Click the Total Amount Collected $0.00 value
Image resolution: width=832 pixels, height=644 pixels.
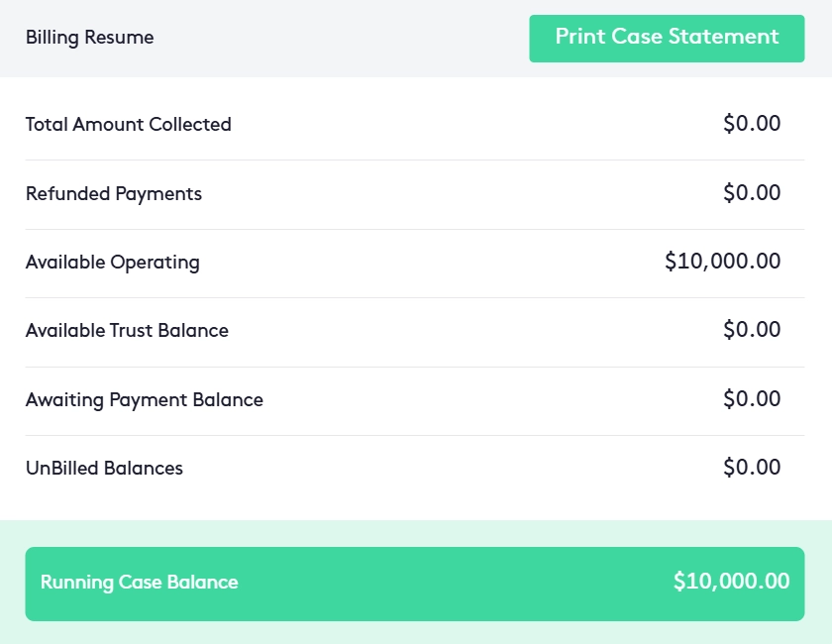point(752,124)
